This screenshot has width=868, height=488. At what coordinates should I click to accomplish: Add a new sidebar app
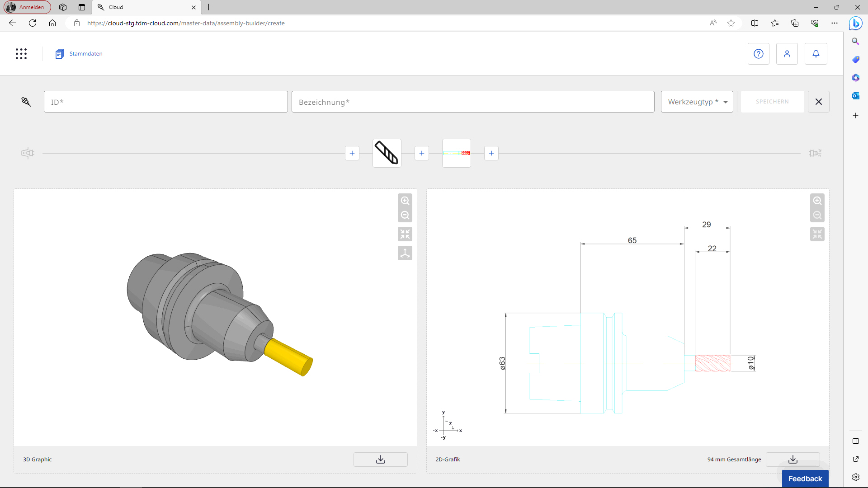point(855,116)
